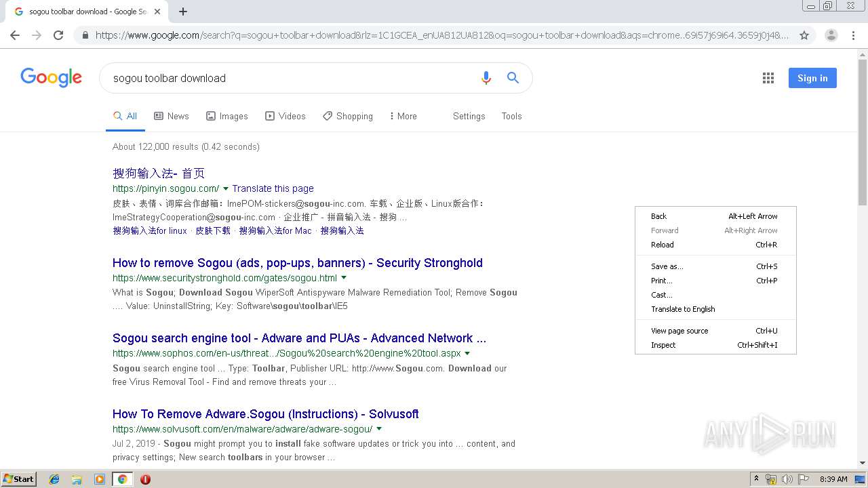
Task: Reload the page with toolbar refresh icon
Action: click(58, 35)
